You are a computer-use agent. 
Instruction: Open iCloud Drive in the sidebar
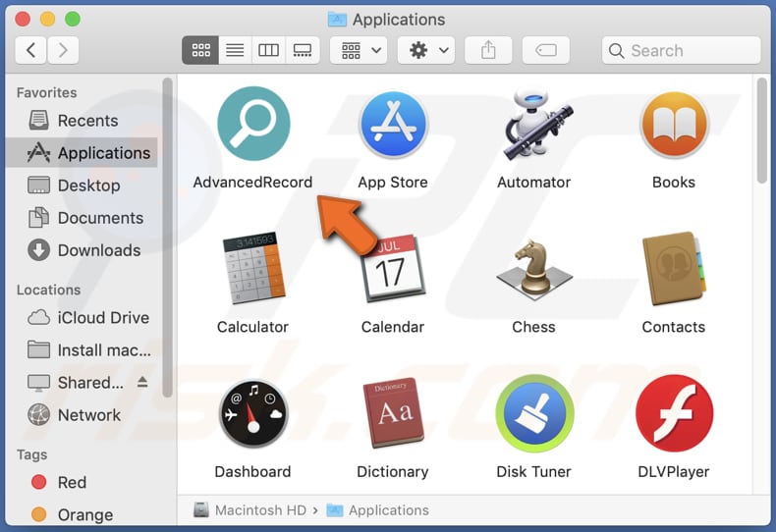point(82,317)
